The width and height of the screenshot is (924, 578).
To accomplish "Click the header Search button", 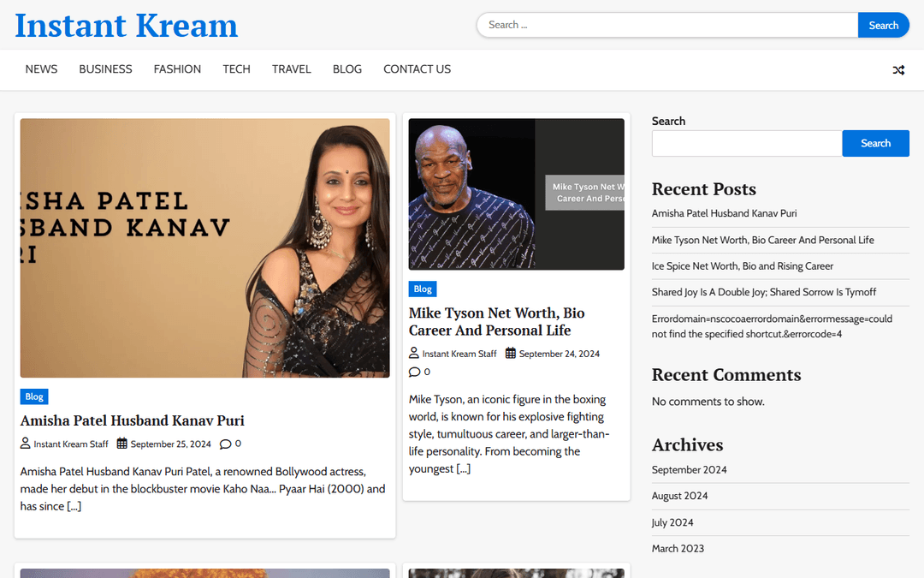I will pyautogui.click(x=883, y=25).
